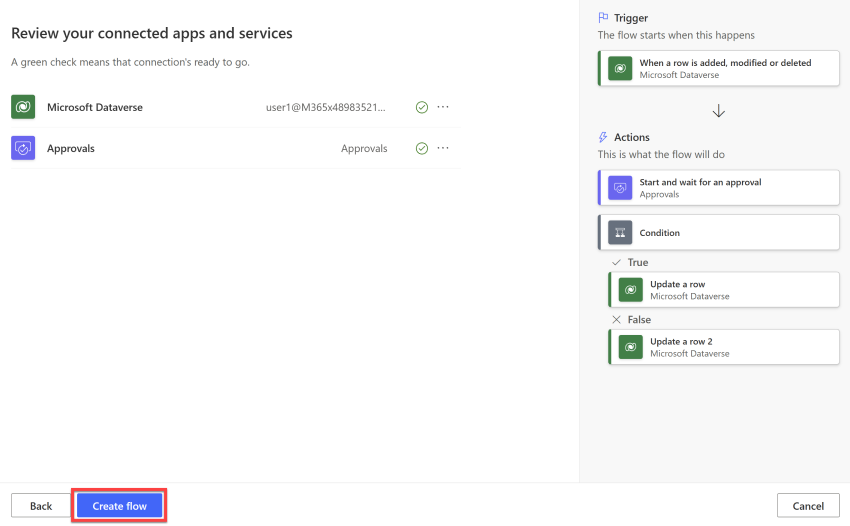Screen dimensions: 850x526
Task: Click the user1@M365x48983521 account text
Action: 325,107
